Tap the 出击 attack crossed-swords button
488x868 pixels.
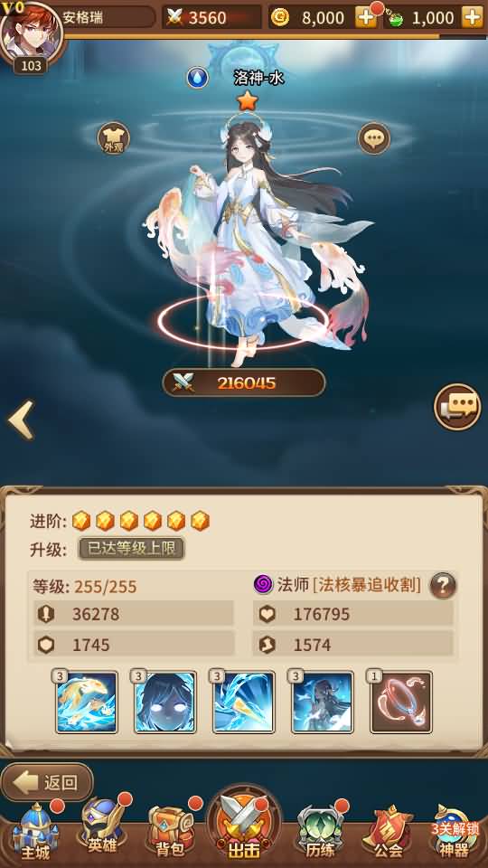(x=243, y=826)
